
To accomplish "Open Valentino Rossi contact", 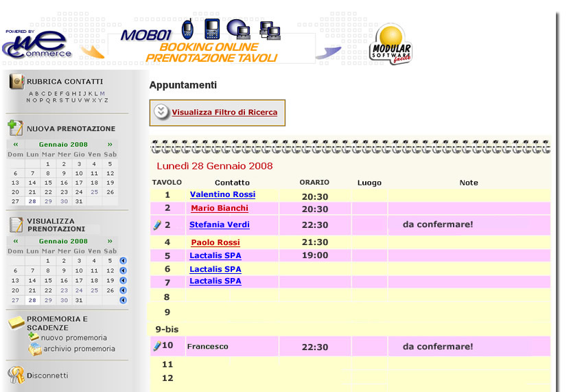I will pyautogui.click(x=222, y=194).
